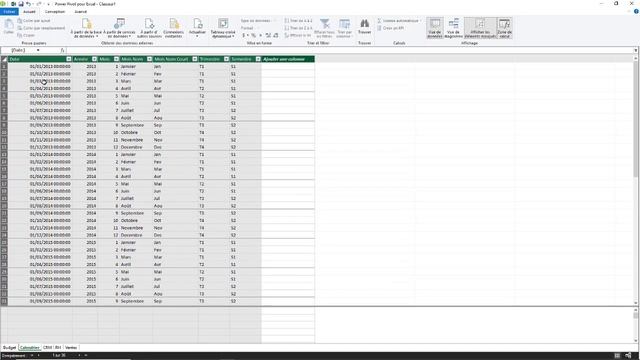Click Effacer le tri

(x=298, y=36)
